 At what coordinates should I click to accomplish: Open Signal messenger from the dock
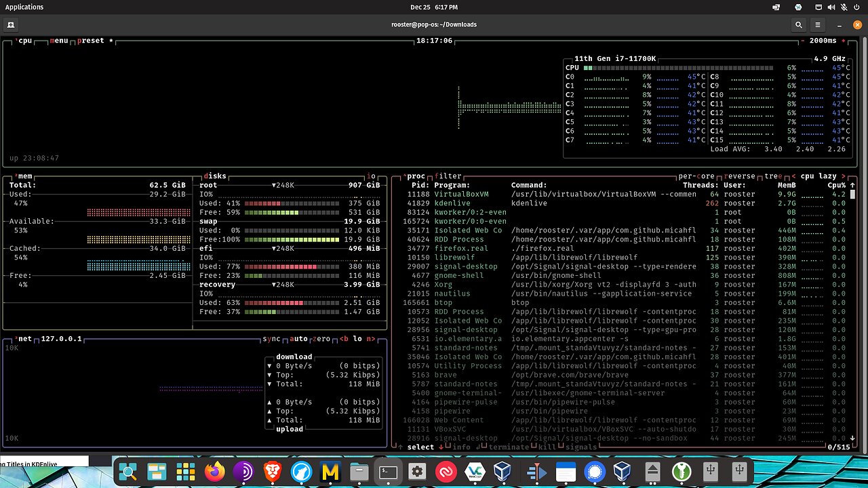click(x=594, y=472)
